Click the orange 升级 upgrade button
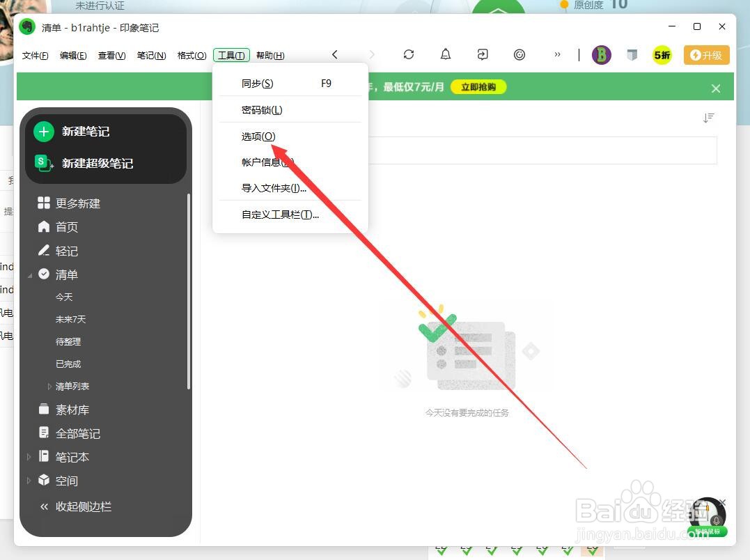Screen dimensions: 750x560 click(706, 55)
